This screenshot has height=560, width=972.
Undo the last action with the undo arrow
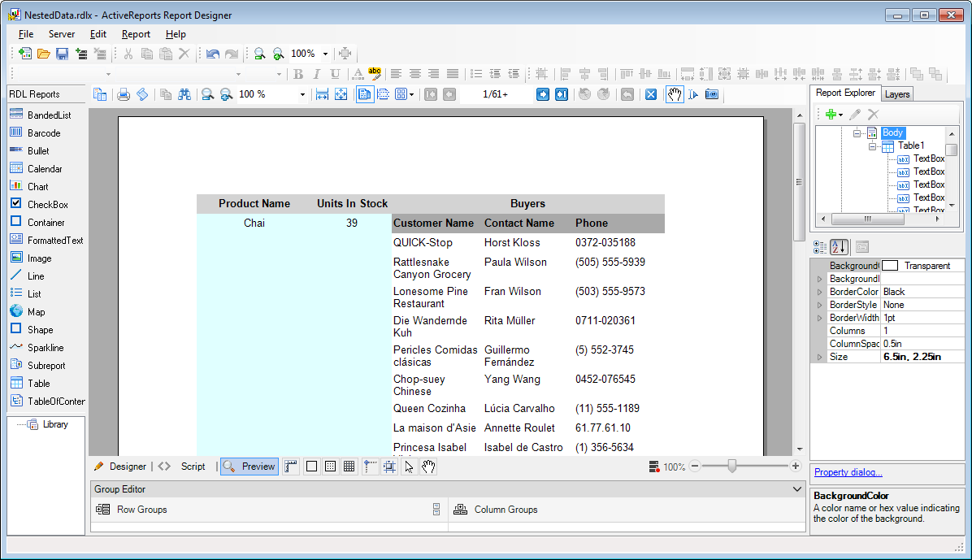coord(213,54)
